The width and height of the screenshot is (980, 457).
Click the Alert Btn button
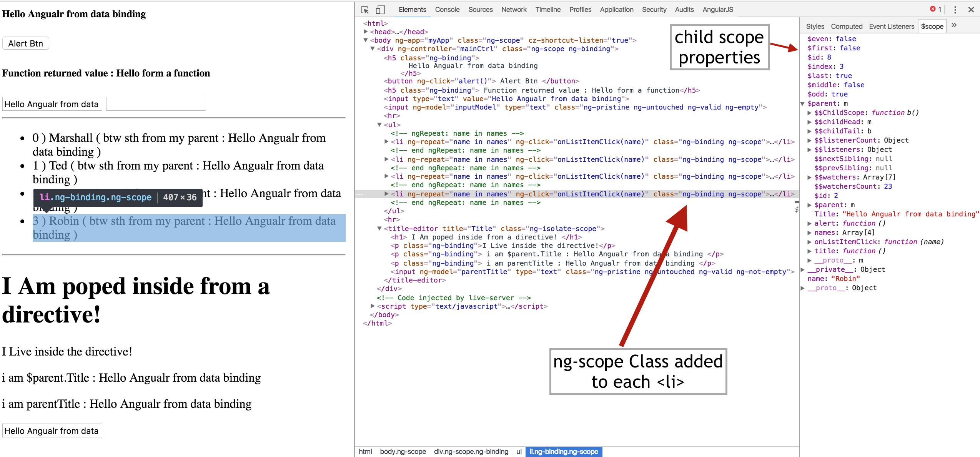[x=26, y=43]
